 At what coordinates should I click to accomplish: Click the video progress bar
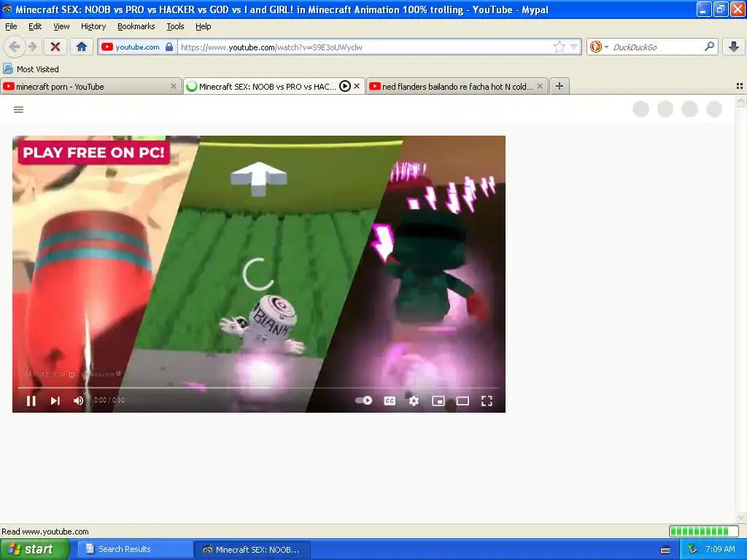pyautogui.click(x=259, y=388)
